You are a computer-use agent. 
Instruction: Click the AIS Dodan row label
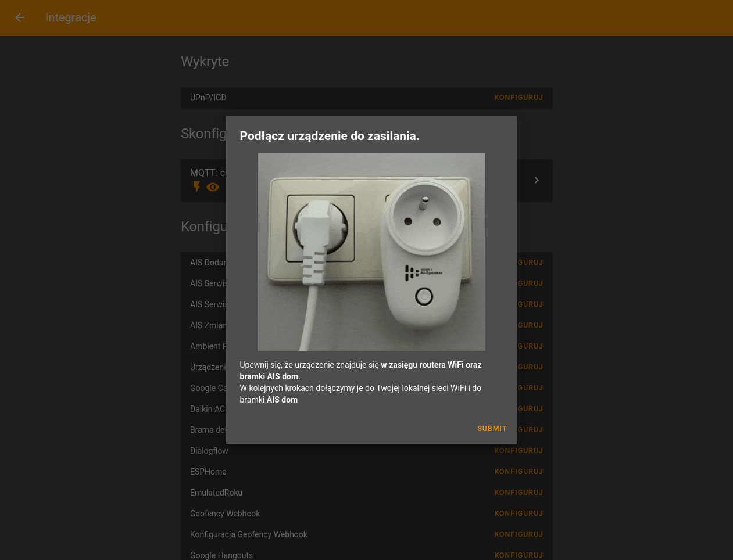208,263
